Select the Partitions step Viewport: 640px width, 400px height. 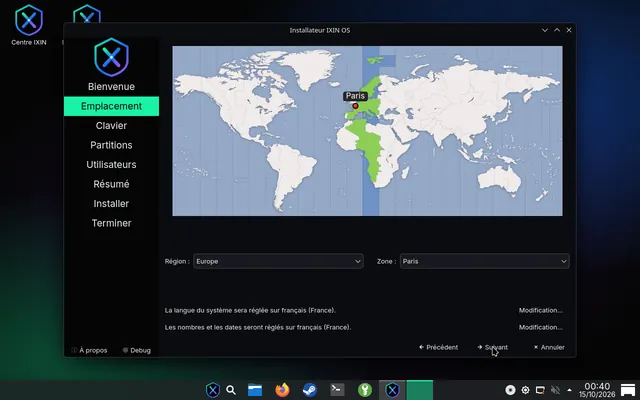(111, 145)
